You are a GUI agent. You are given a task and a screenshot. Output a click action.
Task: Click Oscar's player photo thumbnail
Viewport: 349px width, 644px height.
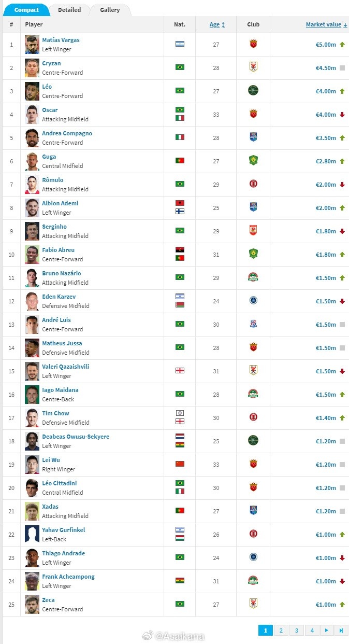pos(32,114)
